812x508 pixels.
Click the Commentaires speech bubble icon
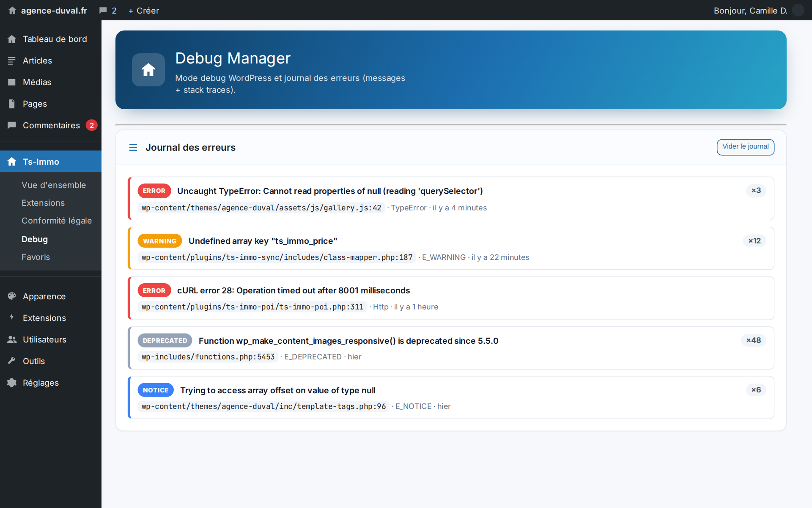pos(12,125)
